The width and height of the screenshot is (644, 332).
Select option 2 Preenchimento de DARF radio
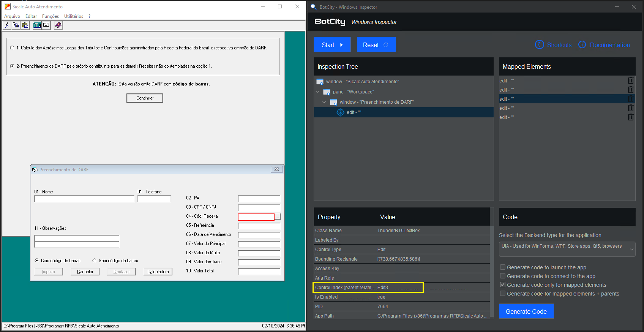[12, 66]
